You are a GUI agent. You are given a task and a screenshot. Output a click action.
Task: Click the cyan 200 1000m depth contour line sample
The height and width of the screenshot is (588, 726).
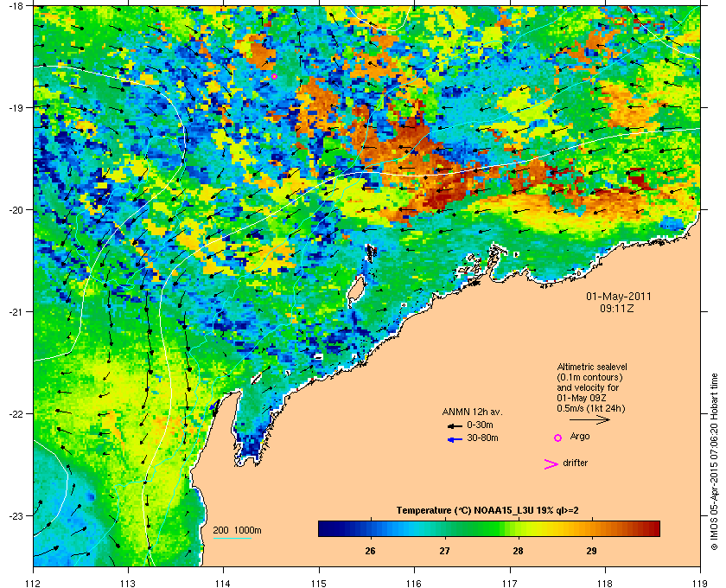pyautogui.click(x=232, y=538)
